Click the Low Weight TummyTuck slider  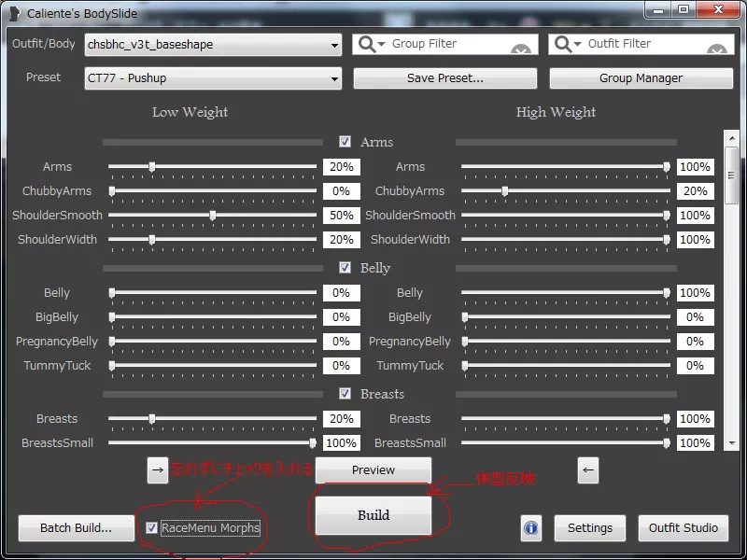(213, 365)
